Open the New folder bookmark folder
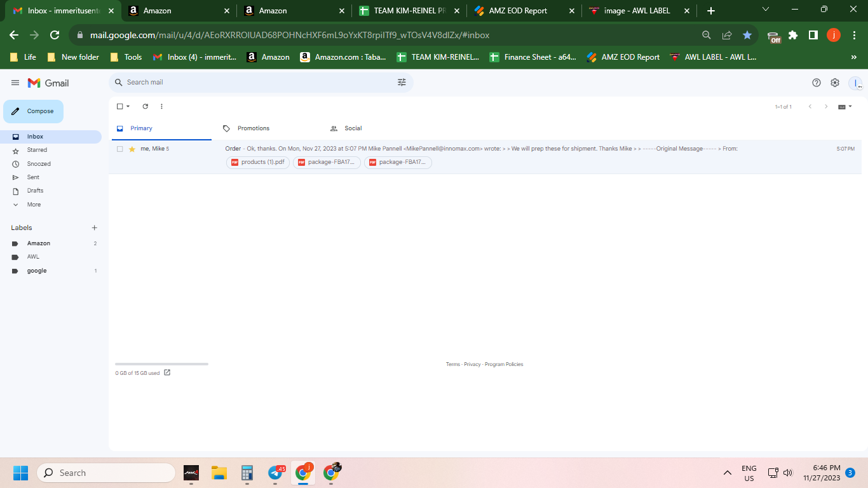Viewport: 868px width, 488px height. 73,57
